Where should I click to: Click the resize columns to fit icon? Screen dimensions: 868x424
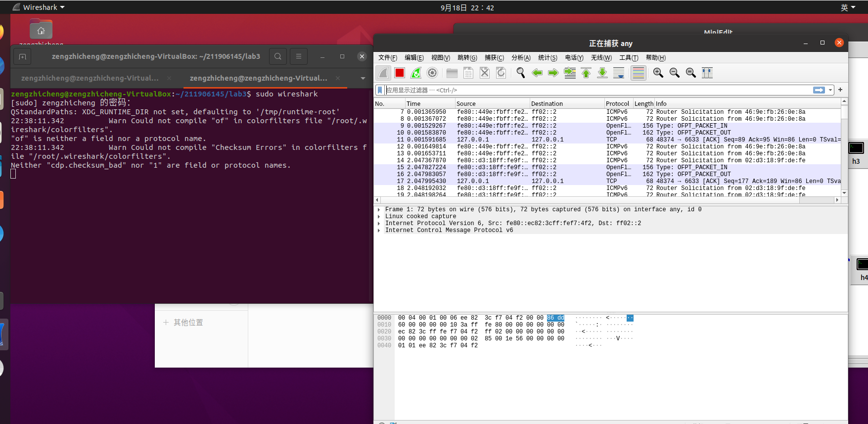[x=707, y=73]
